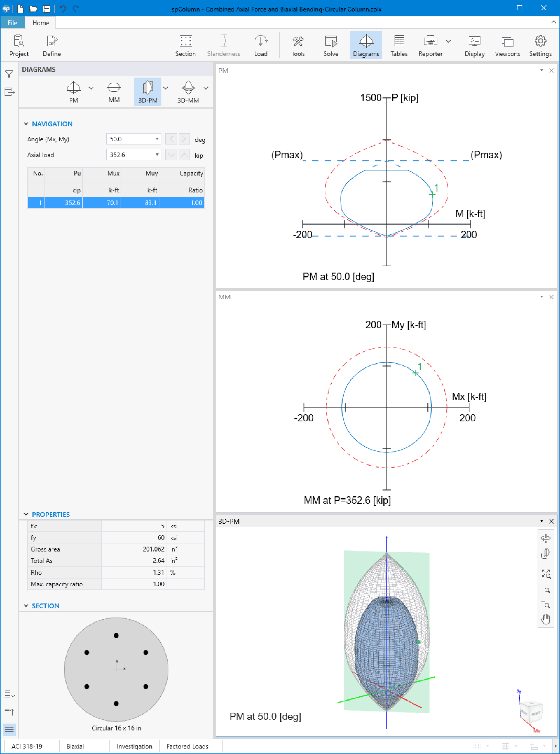560x754 pixels.
Task: Open the Axial load dropdown
Action: click(x=157, y=155)
